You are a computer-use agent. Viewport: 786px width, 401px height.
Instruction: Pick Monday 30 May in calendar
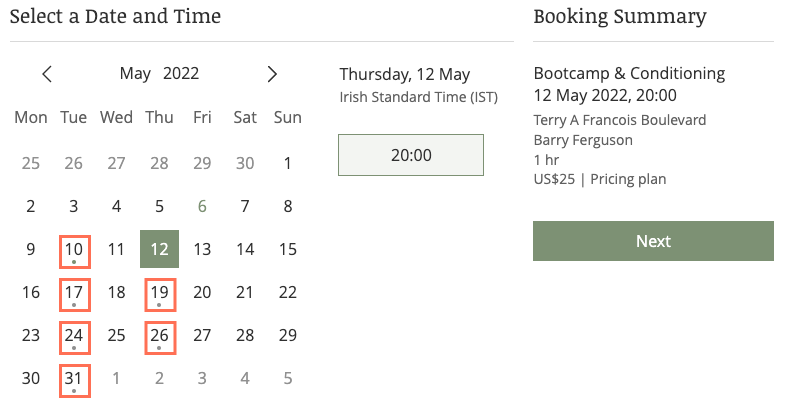pos(31,378)
